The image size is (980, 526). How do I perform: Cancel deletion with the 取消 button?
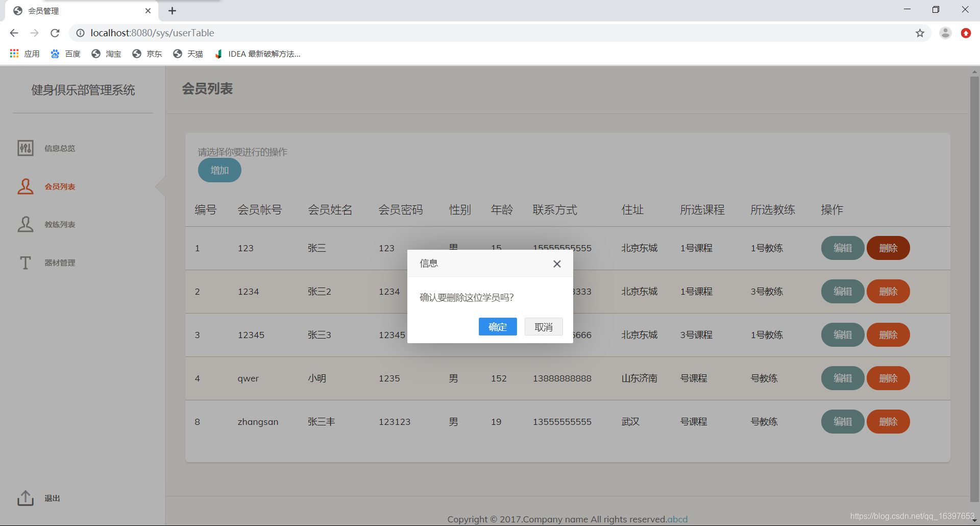[544, 327]
